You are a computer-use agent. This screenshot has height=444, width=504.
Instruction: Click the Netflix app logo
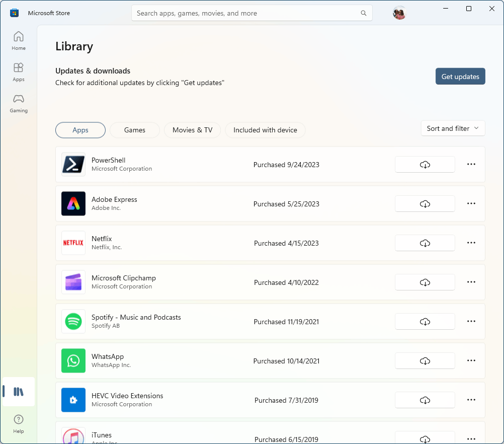pyautogui.click(x=73, y=243)
